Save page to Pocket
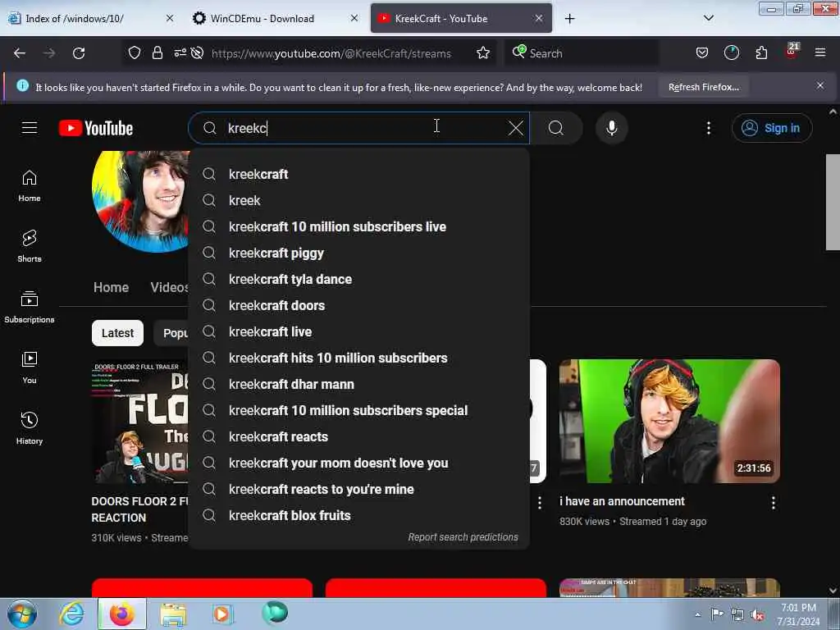 [x=702, y=53]
